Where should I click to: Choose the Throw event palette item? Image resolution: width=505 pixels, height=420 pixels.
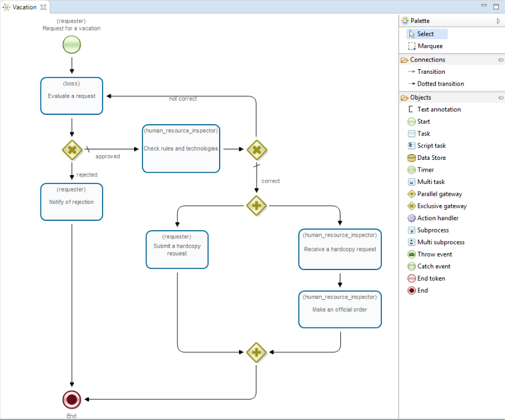(434, 254)
